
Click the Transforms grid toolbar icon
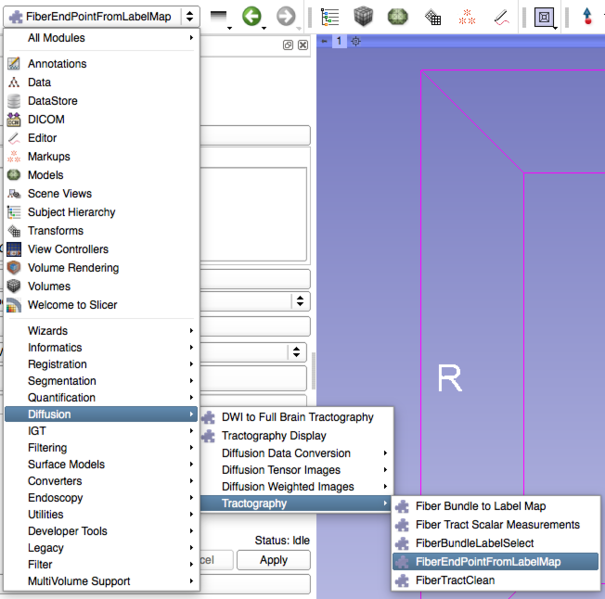(x=433, y=17)
